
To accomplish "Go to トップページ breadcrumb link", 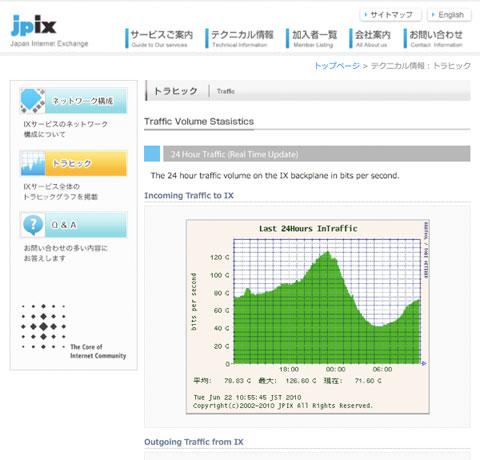I will pos(337,66).
